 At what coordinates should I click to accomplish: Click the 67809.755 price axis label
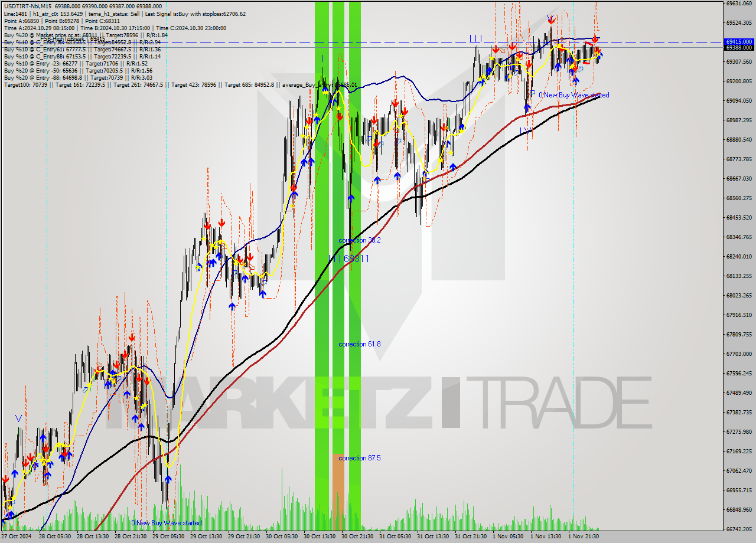click(x=739, y=334)
